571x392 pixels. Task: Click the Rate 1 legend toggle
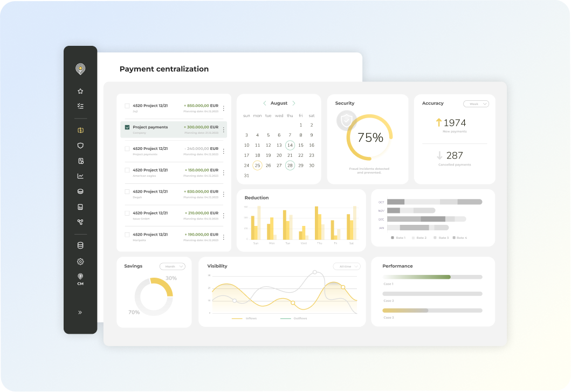[x=397, y=237]
